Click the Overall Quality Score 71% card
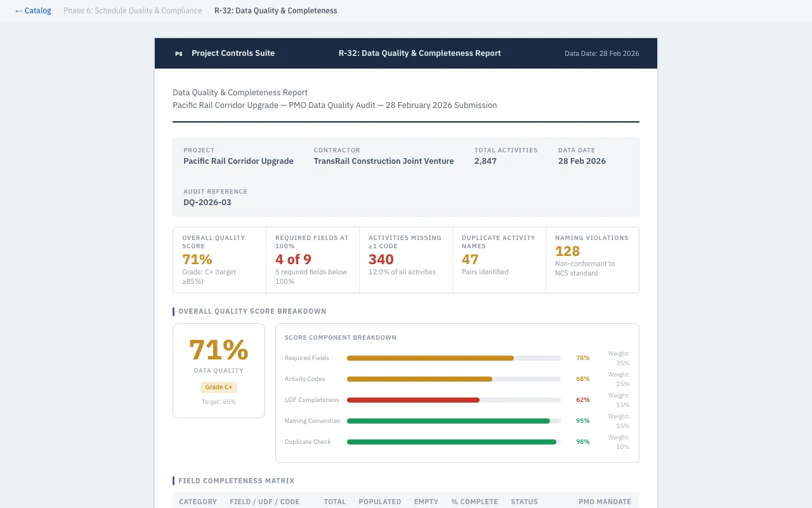The image size is (812, 508). coord(219,260)
